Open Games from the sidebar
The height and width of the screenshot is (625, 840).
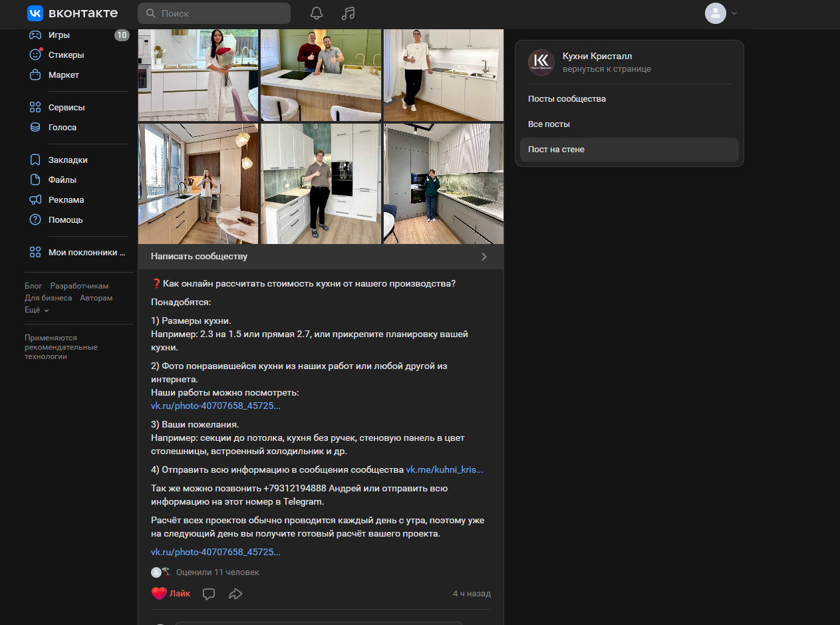pos(59,35)
